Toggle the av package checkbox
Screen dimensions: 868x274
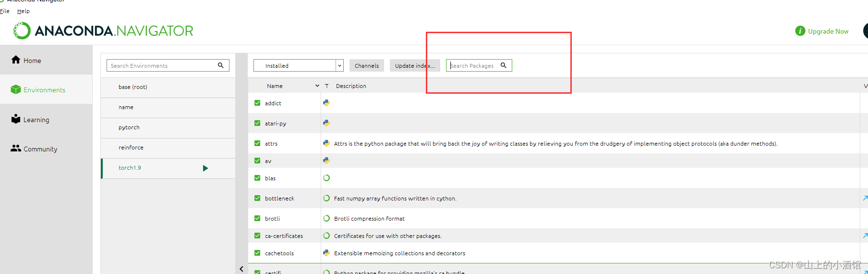click(257, 161)
